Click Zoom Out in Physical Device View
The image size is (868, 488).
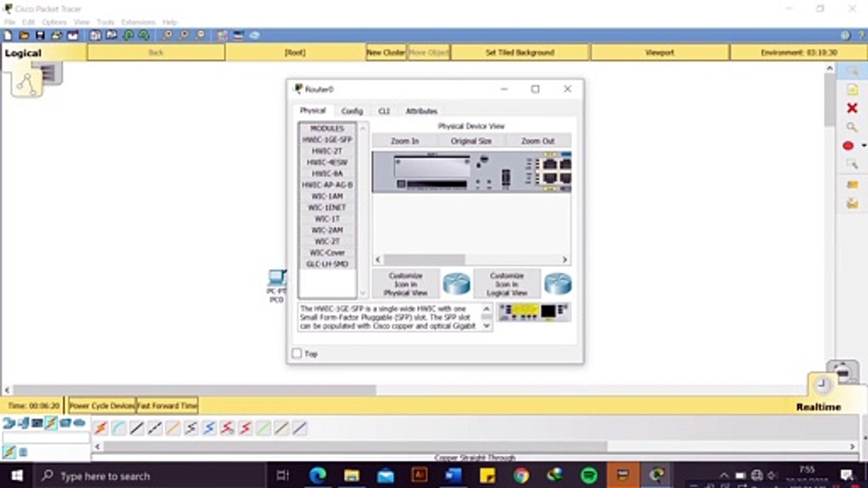tap(538, 141)
